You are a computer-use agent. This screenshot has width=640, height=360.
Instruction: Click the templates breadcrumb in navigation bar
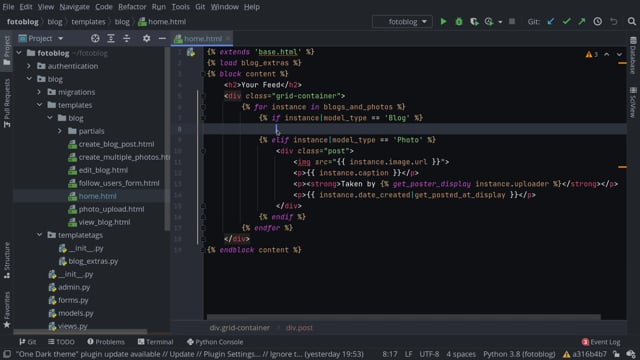pyautogui.click(x=88, y=22)
